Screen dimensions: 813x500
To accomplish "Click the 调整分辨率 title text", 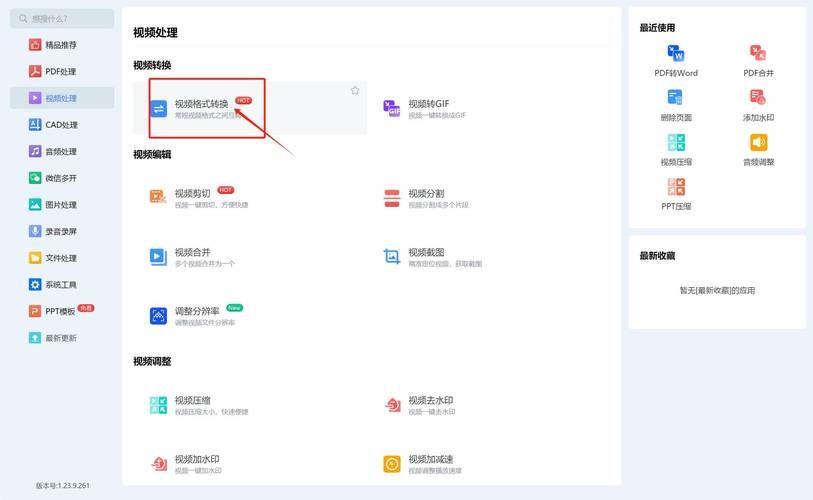I will coord(197,311).
